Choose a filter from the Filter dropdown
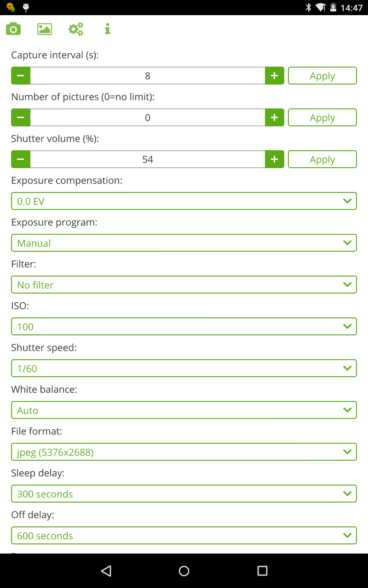The width and height of the screenshot is (368, 588). (x=184, y=285)
